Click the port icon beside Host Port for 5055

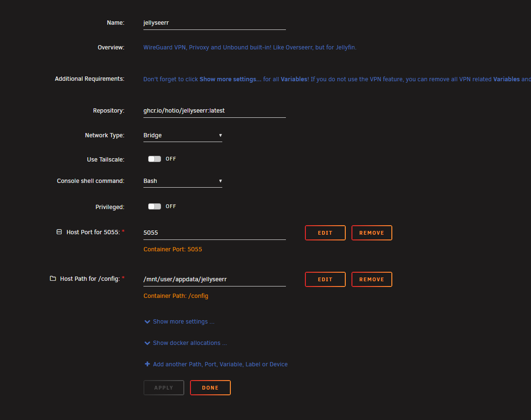click(x=59, y=232)
